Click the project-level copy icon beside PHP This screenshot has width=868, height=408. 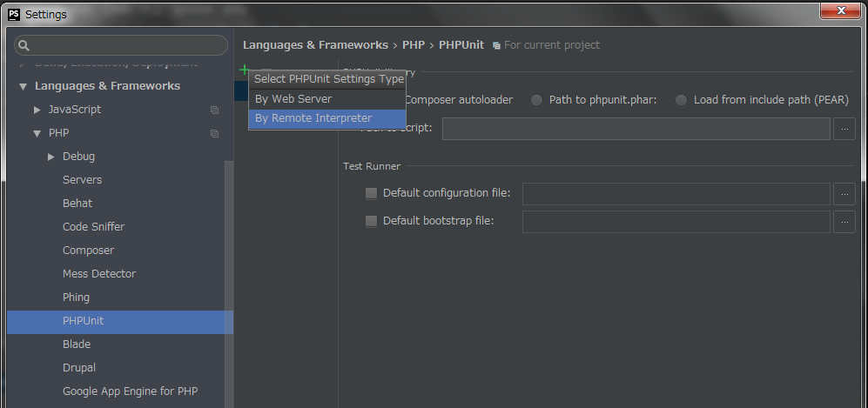214,133
